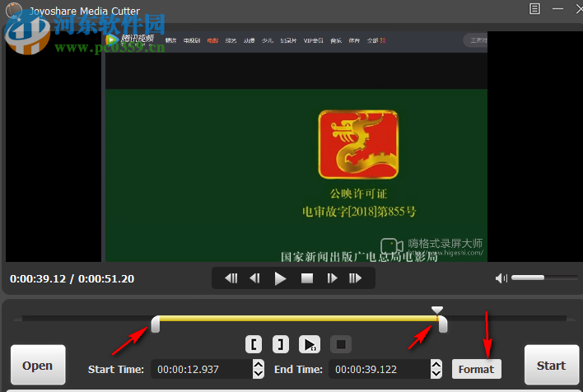Increase Start Time with up arrow
The height and width of the screenshot is (392, 583).
[x=259, y=364]
